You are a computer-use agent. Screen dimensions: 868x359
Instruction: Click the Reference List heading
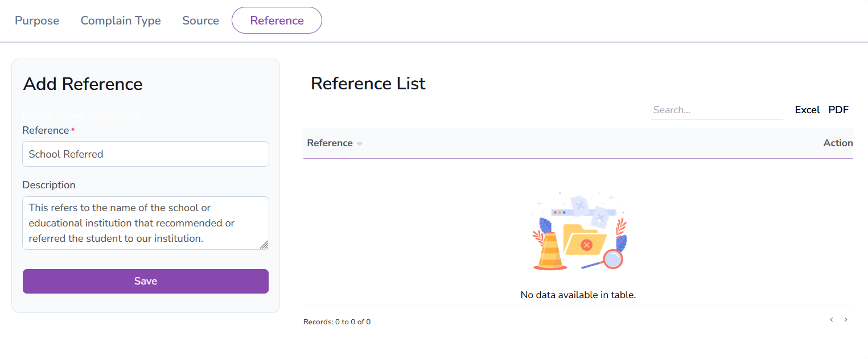[x=367, y=83]
